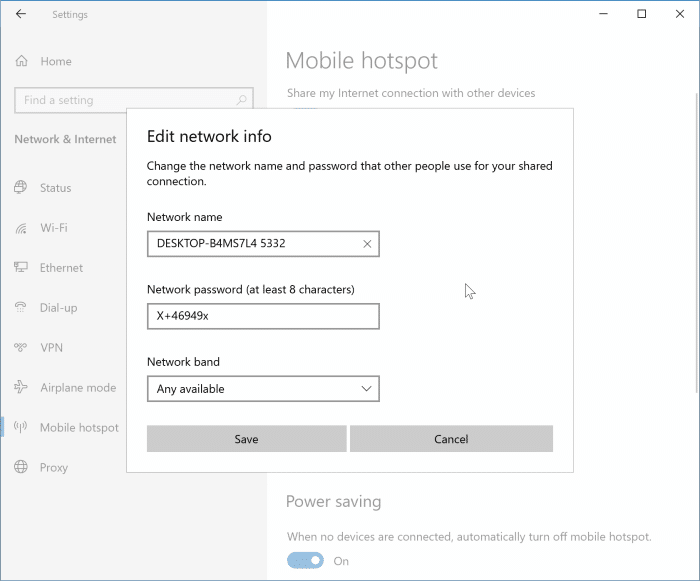Click the Network & Internet heading
Screen dimensions: 700x581
click(x=65, y=139)
